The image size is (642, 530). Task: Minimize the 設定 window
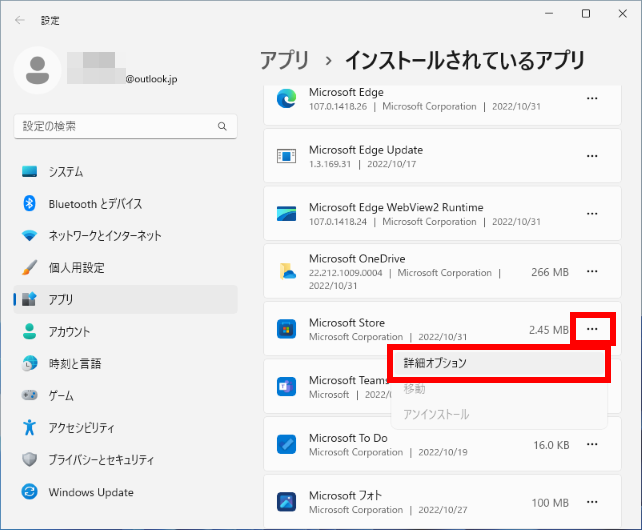tap(549, 14)
